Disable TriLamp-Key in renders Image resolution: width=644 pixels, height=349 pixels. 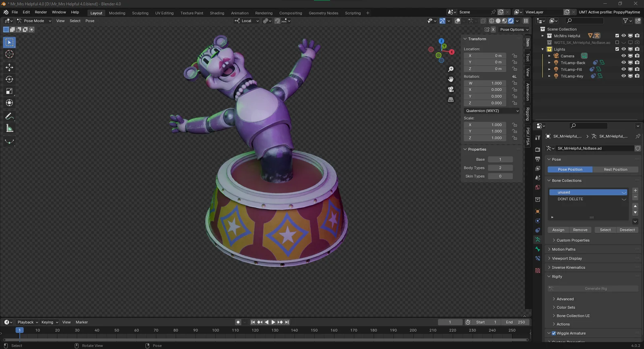[x=637, y=76]
